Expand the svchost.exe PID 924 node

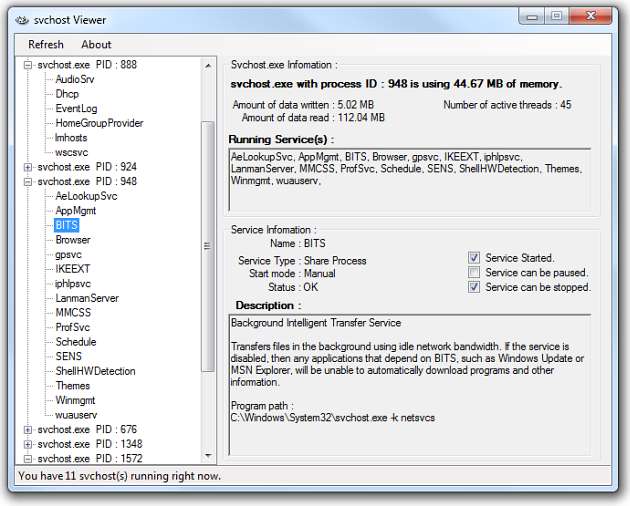click(27, 168)
